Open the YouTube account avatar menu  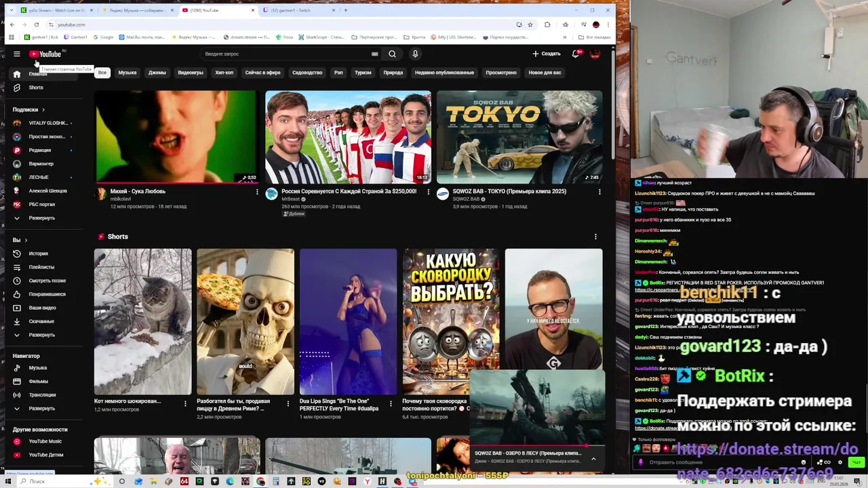tap(595, 54)
